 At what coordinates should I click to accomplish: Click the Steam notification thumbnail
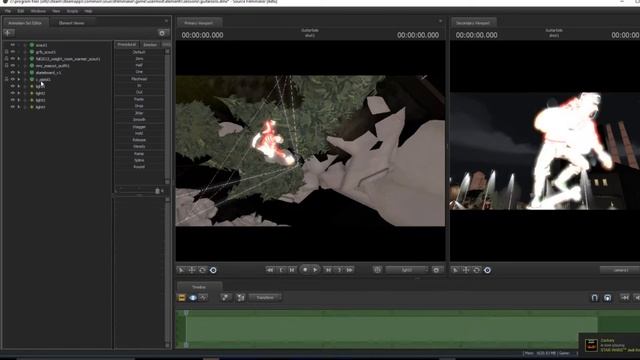pos(591,345)
